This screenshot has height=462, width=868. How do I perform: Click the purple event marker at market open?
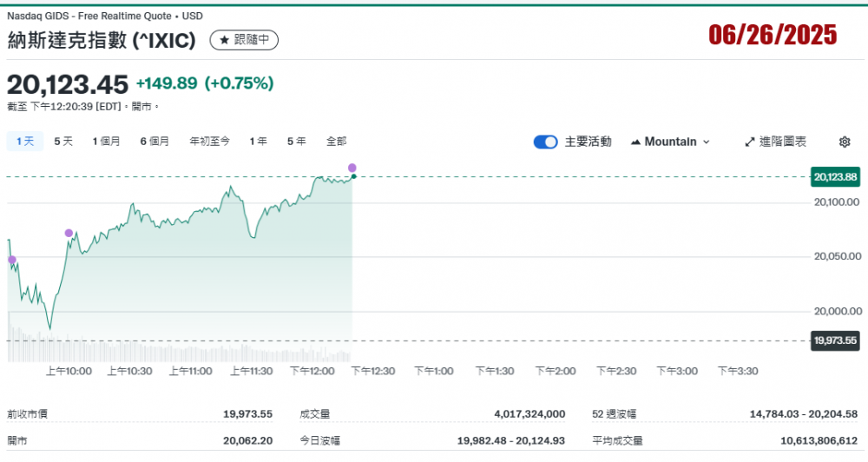(12, 260)
